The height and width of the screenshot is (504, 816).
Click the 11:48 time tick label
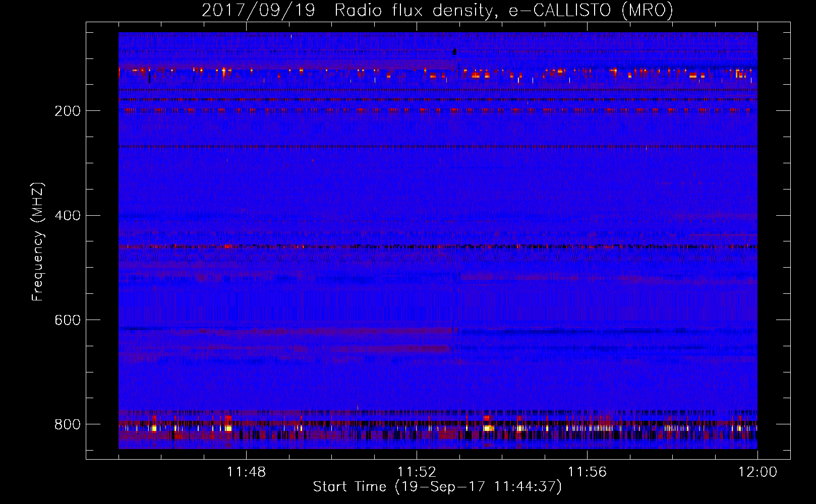click(x=246, y=472)
